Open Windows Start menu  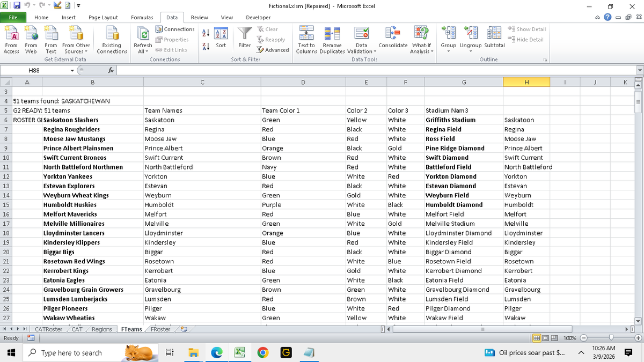[x=11, y=353]
